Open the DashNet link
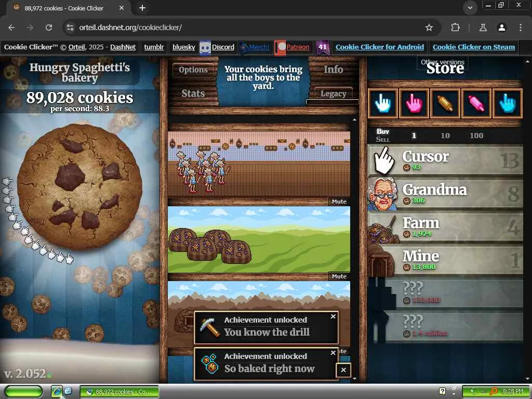Viewport: 532px width, 399px height. pyautogui.click(x=123, y=47)
